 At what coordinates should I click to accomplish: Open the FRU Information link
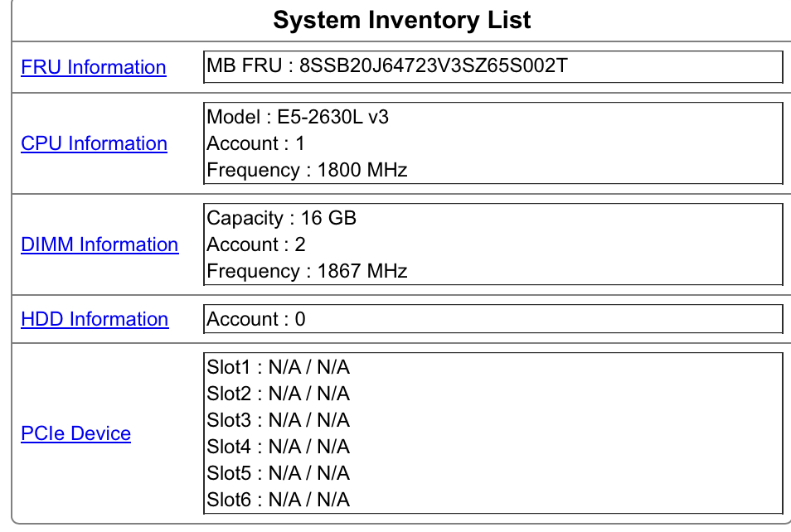point(93,67)
